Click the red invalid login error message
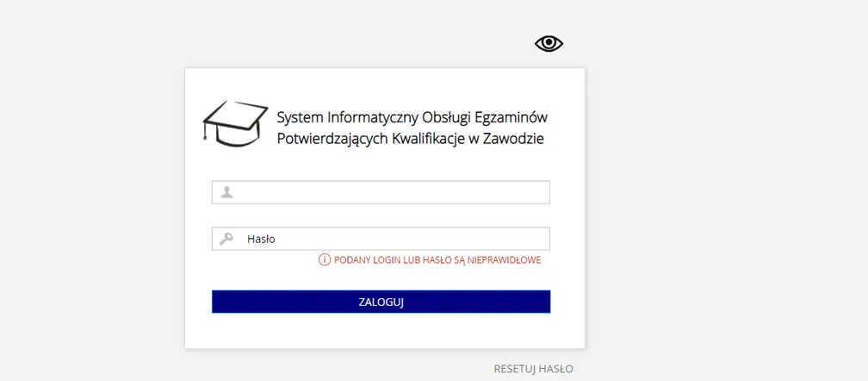This screenshot has width=868, height=381. coord(437,259)
